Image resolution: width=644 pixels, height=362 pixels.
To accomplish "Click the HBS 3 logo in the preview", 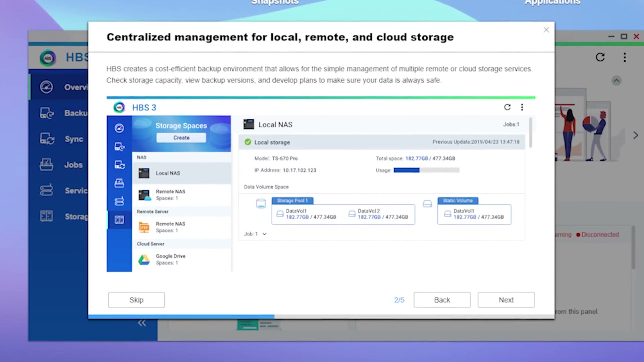I will [119, 107].
